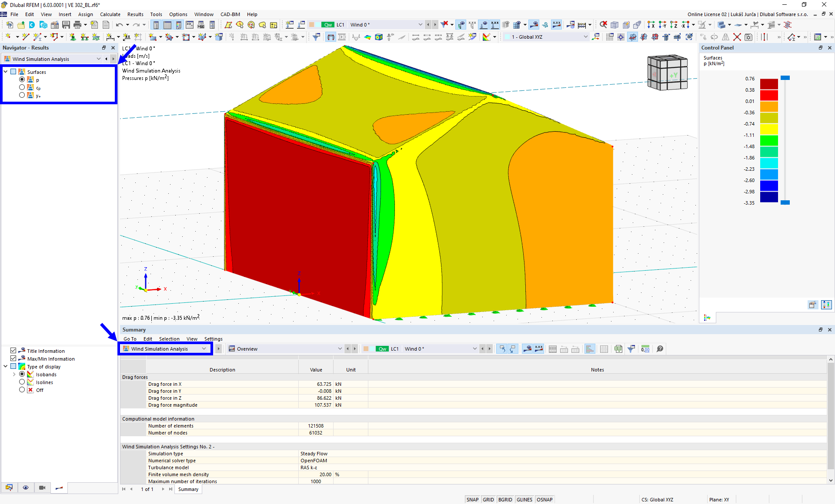Click the help bubble icon in Summary toolbar
The width and height of the screenshot is (835, 504).
pyautogui.click(x=660, y=348)
